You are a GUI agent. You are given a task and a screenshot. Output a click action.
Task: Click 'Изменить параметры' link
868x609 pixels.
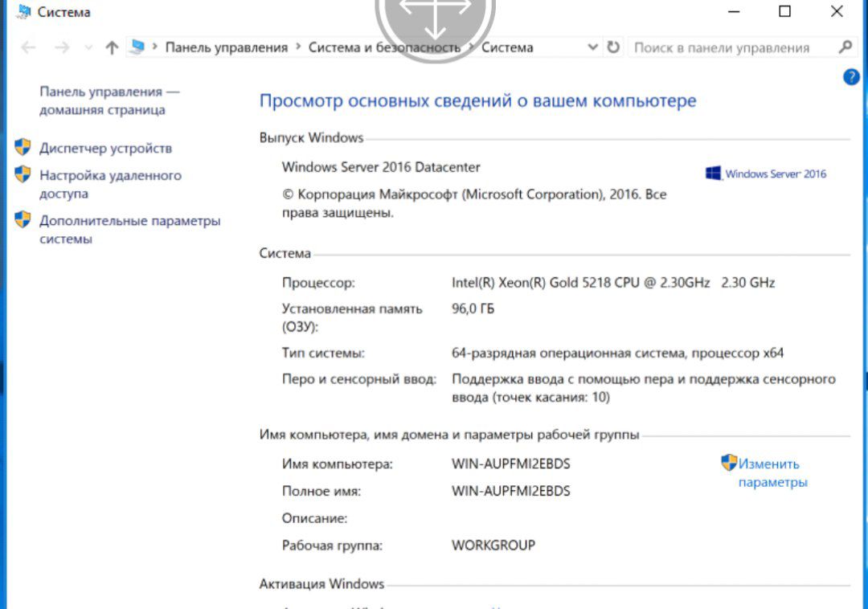tap(773, 473)
